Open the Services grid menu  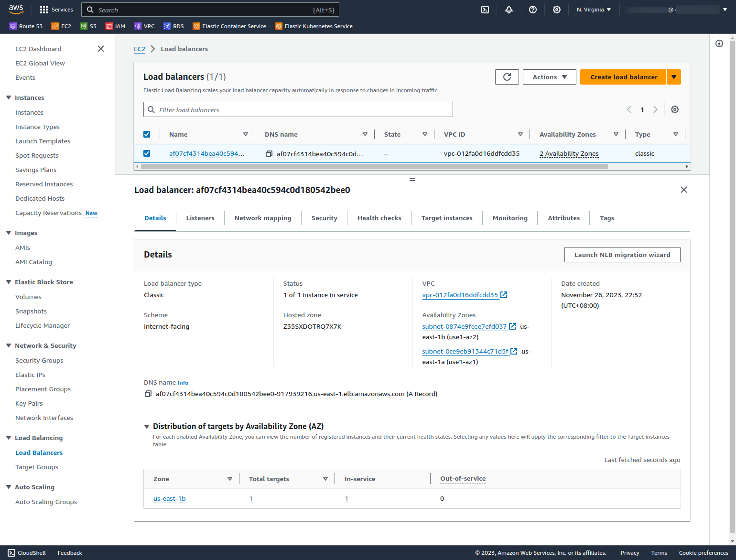44,10
